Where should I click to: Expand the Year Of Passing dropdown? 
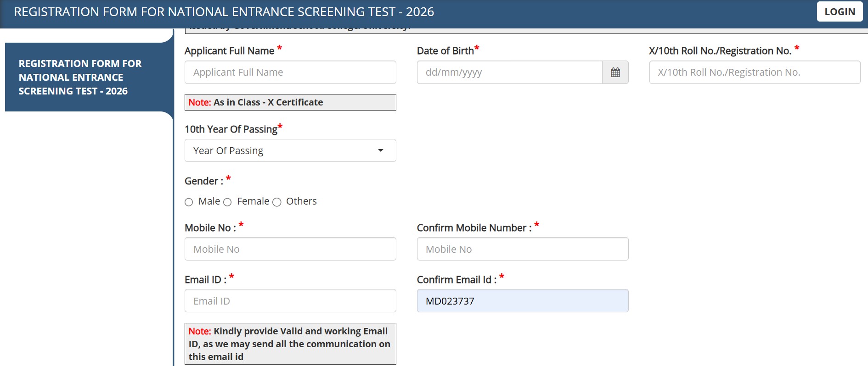[x=290, y=151]
